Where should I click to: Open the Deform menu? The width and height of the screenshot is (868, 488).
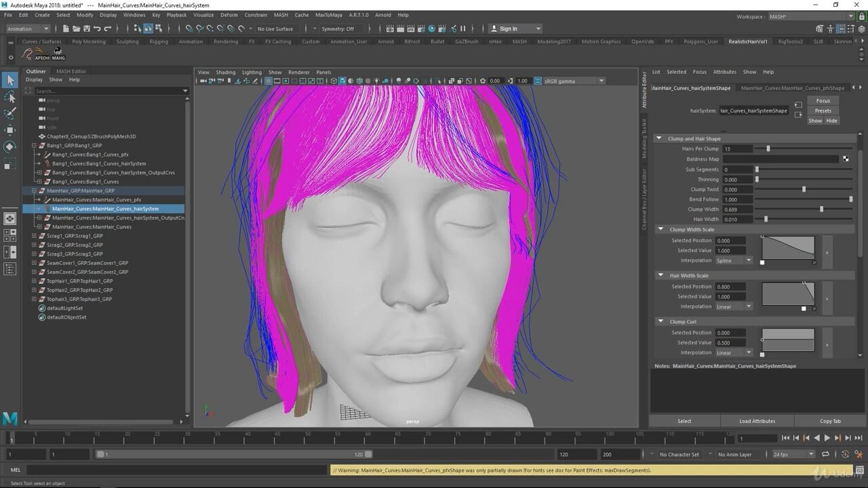click(229, 15)
